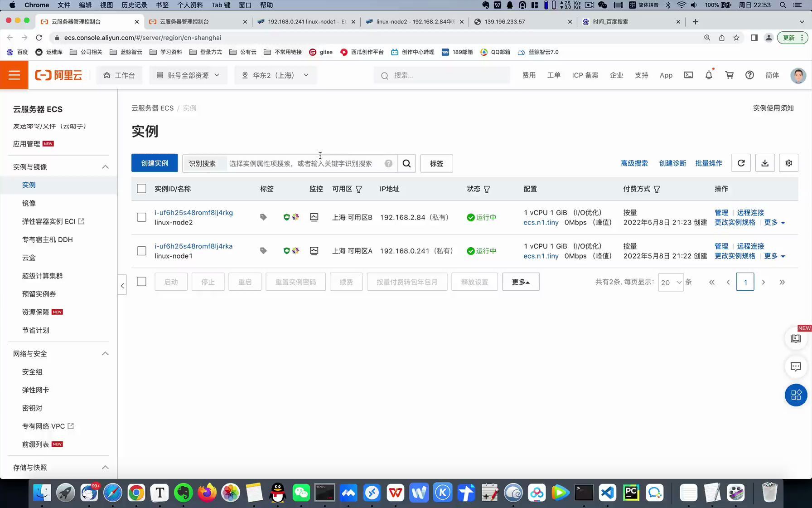Open 费用 in the top navigation

click(529, 75)
